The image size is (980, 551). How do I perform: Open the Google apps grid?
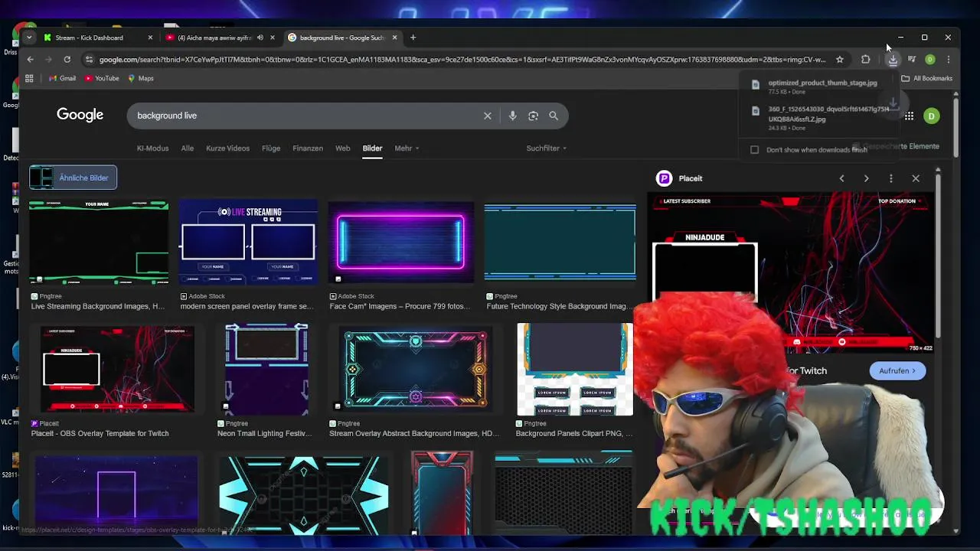tap(909, 116)
